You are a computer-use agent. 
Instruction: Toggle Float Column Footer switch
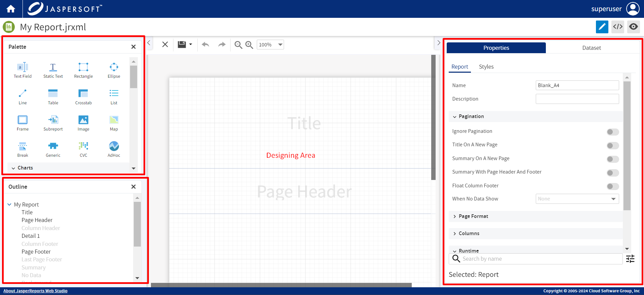(612, 186)
